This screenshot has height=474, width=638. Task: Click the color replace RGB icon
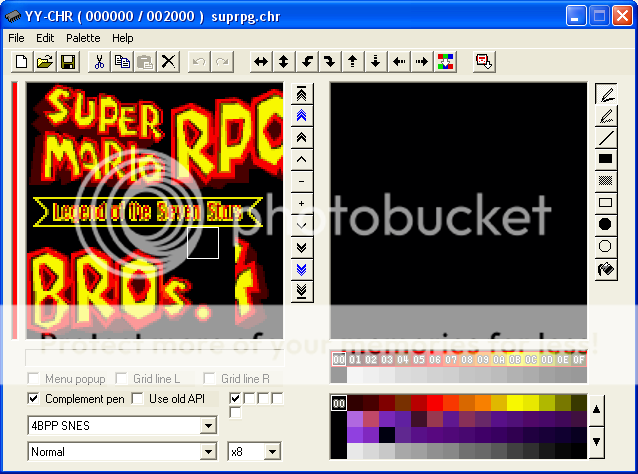(x=446, y=62)
